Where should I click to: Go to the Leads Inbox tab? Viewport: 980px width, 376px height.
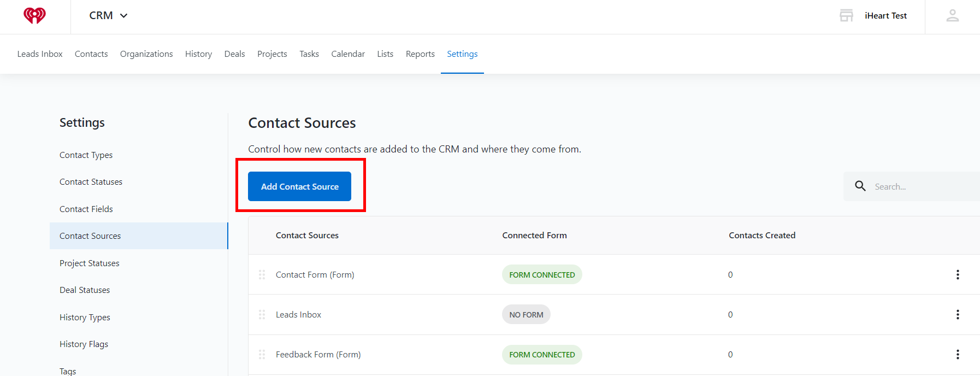[40, 54]
